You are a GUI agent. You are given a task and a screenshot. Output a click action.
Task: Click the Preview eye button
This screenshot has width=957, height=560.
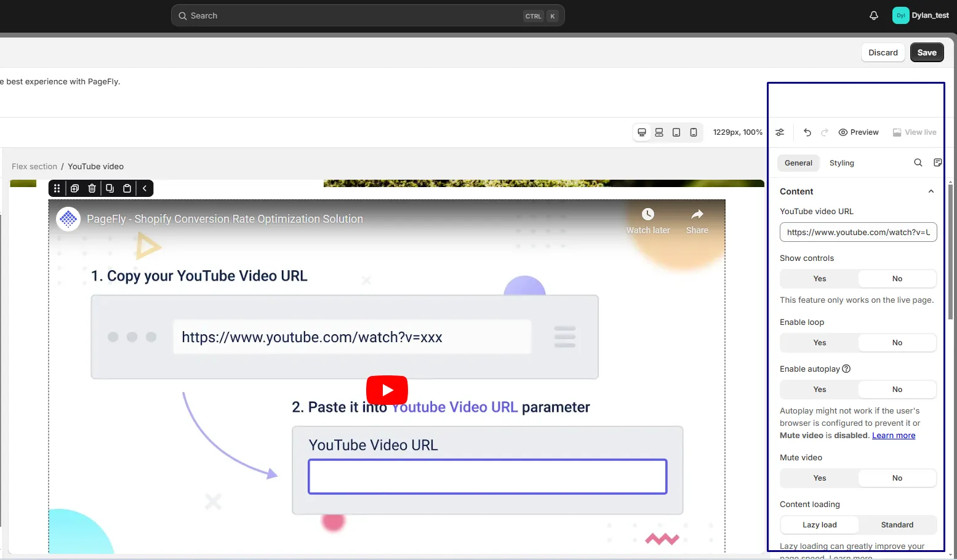pos(859,132)
